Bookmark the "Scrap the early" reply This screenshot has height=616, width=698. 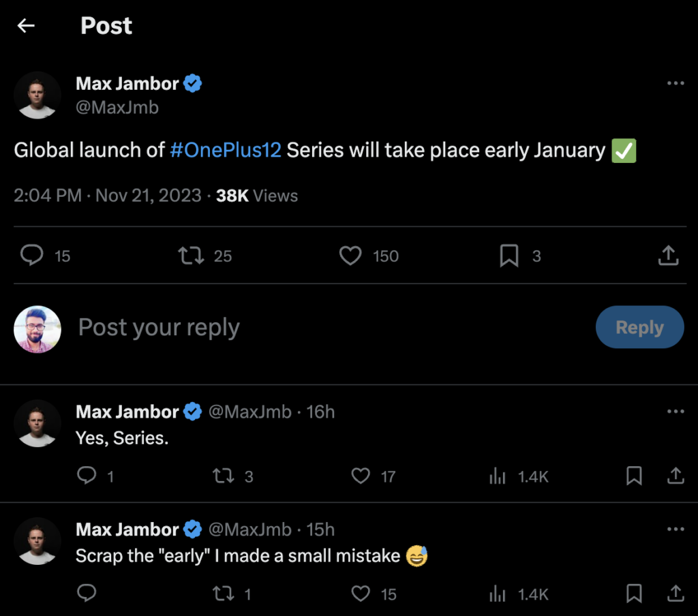[634, 594]
